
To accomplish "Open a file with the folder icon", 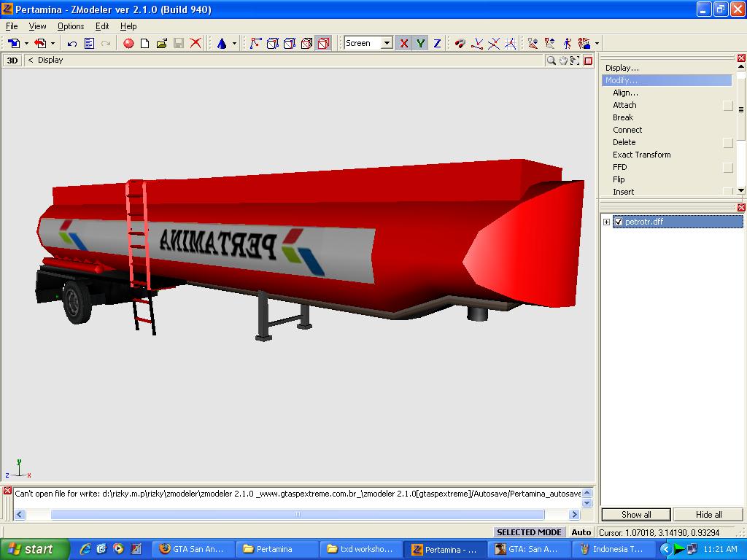I will click(161, 44).
